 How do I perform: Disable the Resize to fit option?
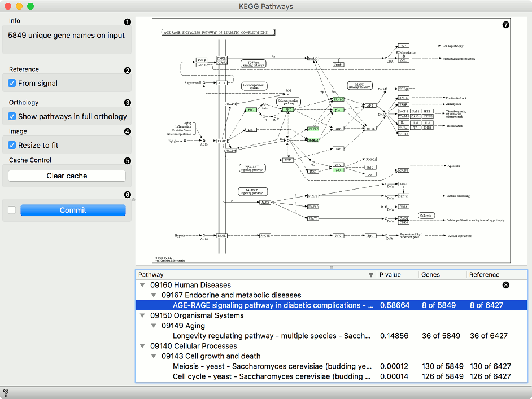point(12,145)
